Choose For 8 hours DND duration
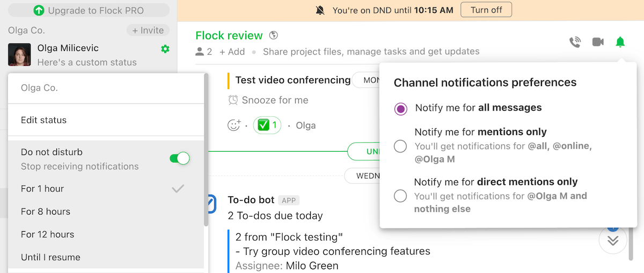The width and height of the screenshot is (644, 273). click(46, 211)
